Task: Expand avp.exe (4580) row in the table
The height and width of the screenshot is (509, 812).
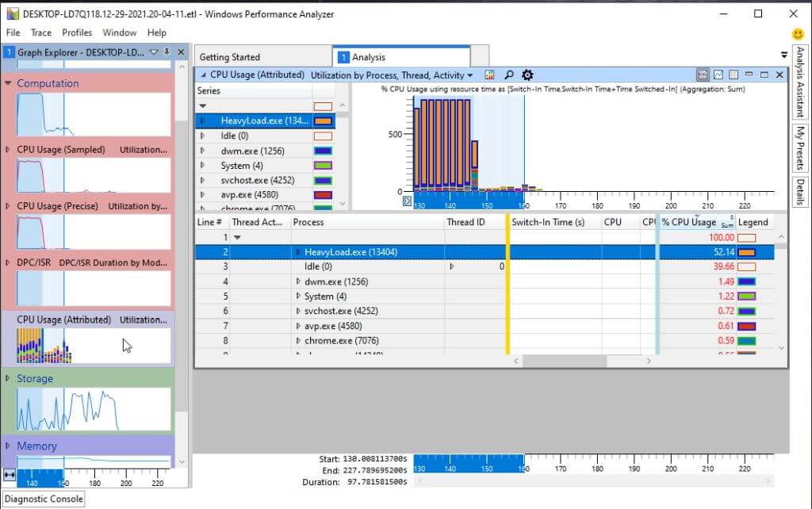Action: tap(298, 326)
